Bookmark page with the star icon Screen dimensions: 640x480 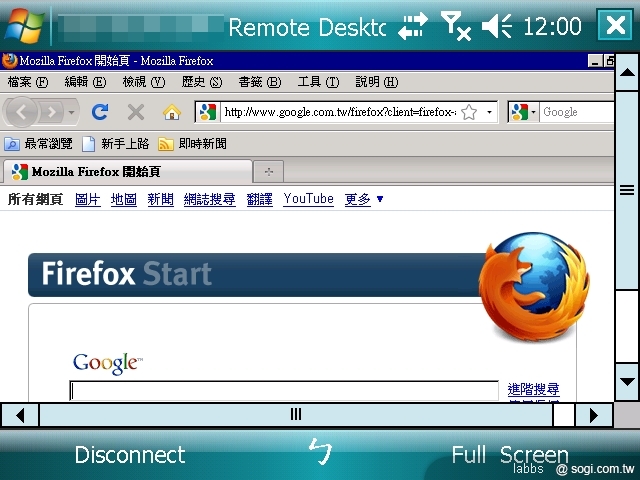[x=468, y=112]
